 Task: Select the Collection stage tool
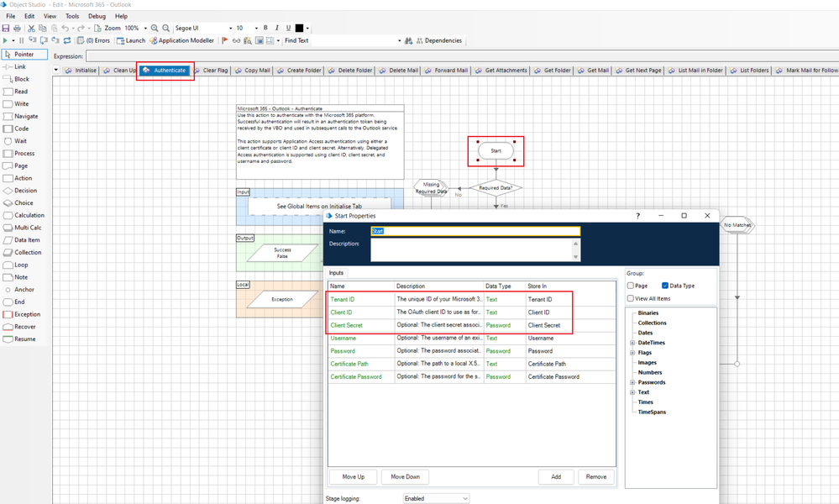point(27,252)
